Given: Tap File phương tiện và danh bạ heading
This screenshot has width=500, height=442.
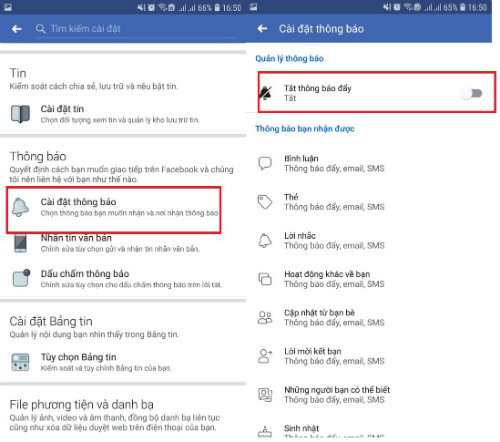Looking at the screenshot, I should [x=82, y=405].
